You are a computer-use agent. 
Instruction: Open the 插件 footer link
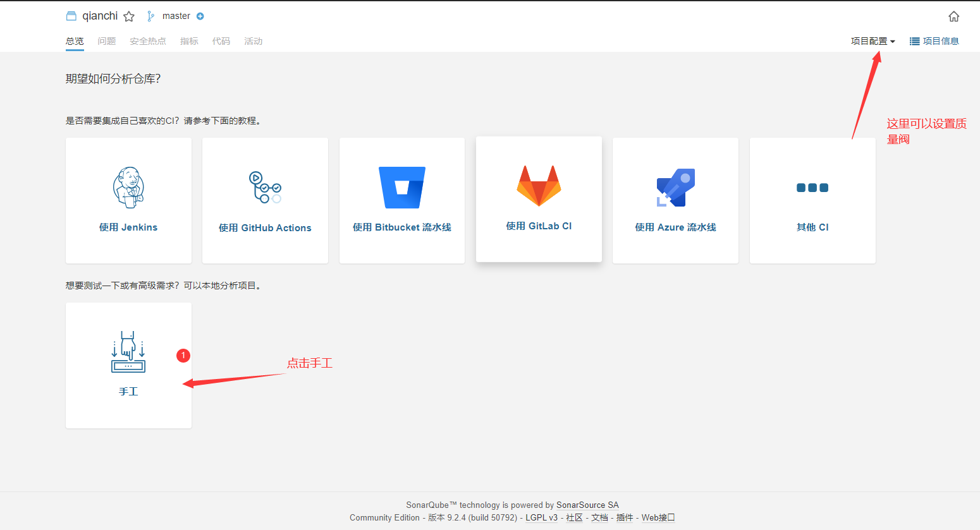tap(625, 517)
